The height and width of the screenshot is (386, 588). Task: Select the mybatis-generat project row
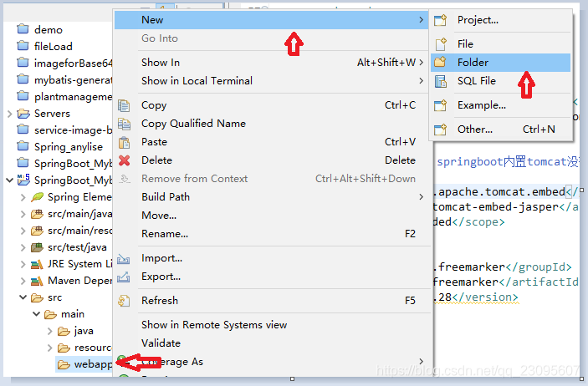point(64,80)
